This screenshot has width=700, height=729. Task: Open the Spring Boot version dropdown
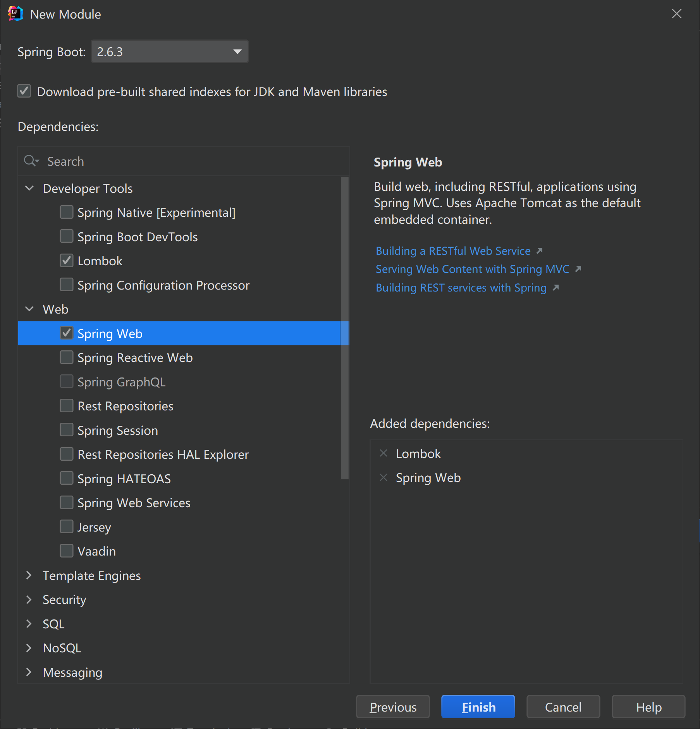point(237,51)
